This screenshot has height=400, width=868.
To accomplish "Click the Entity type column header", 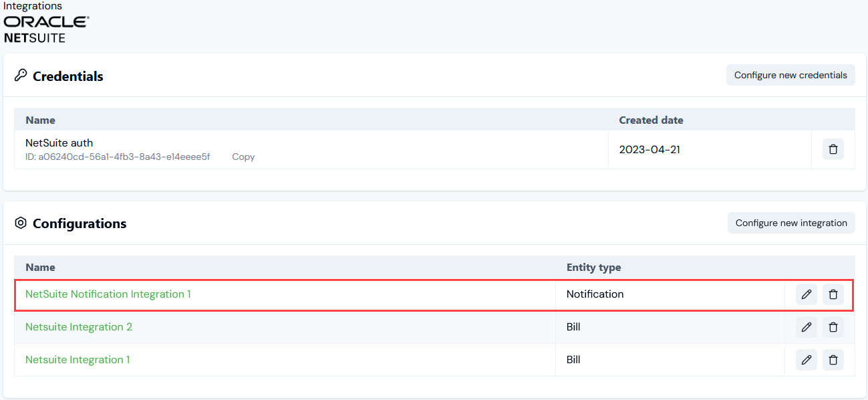I will pos(593,268).
